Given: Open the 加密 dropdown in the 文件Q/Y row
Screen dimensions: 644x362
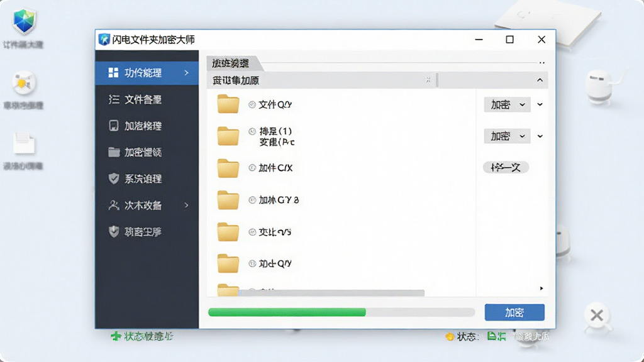Looking at the screenshot, I should pos(508,105).
